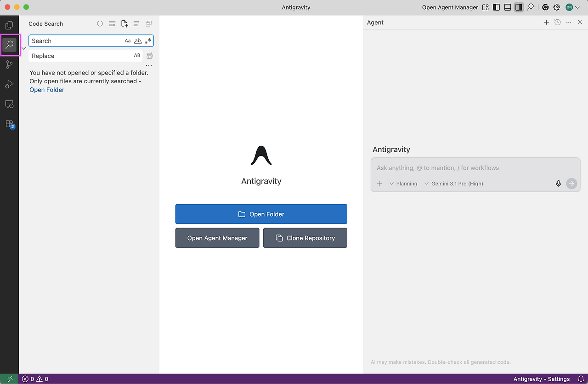This screenshot has height=384, width=588.
Task: Click the remote window icon in status bar
Action: 10,379
